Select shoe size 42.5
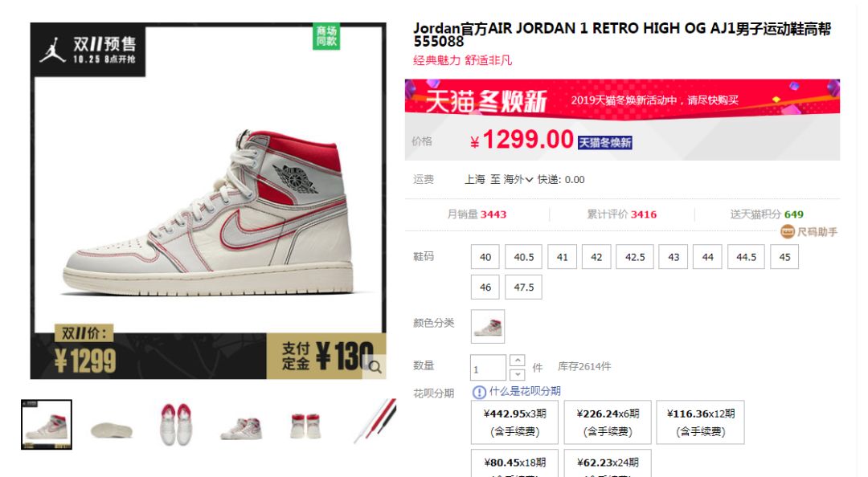The image size is (868, 477). click(635, 257)
